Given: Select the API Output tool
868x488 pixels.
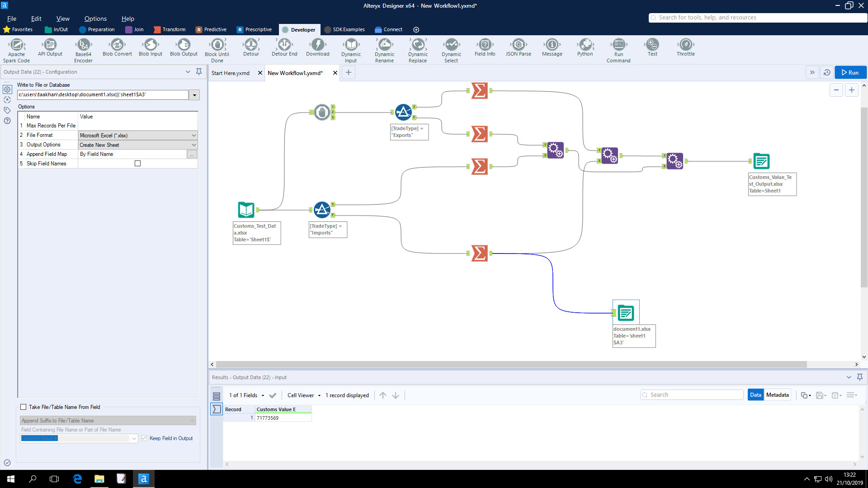Looking at the screenshot, I should click(x=50, y=47).
